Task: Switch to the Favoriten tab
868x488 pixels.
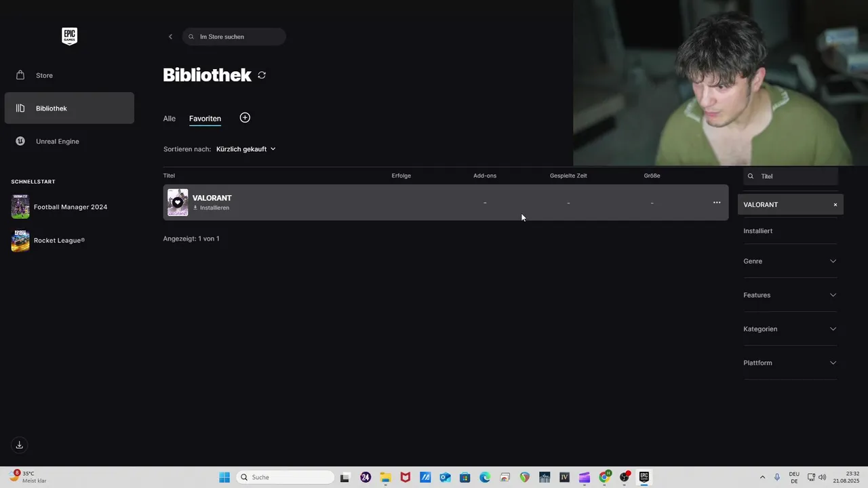Action: 205,119
